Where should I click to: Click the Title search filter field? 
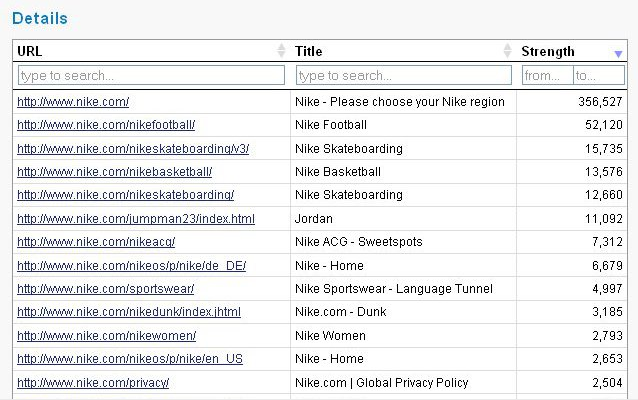pyautogui.click(x=404, y=75)
